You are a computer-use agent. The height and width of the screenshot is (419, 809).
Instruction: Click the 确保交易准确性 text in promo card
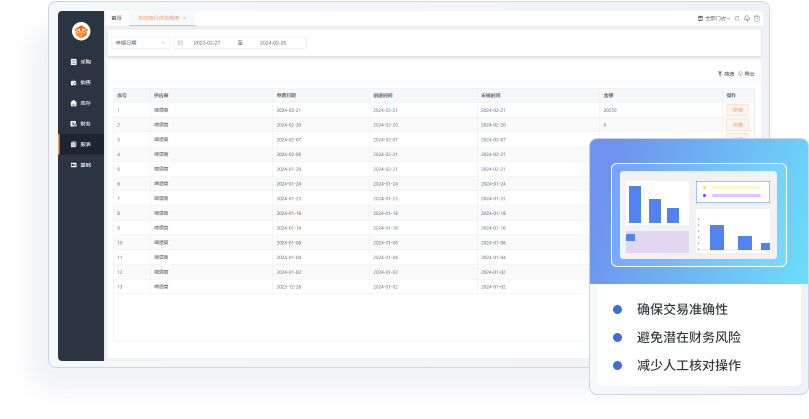pos(682,309)
